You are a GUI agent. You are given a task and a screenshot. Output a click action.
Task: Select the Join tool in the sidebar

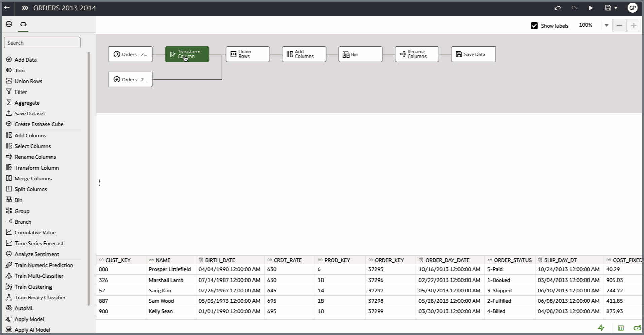tap(20, 70)
